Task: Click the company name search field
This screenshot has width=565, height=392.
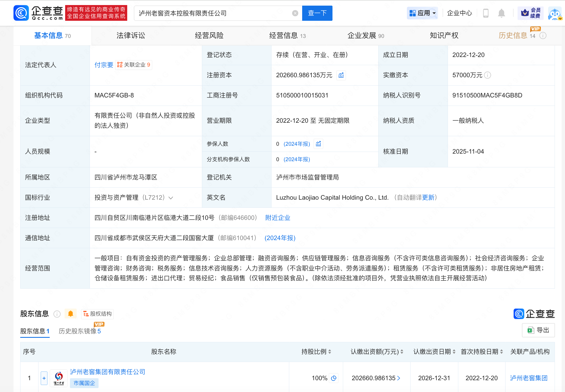Action: click(213, 13)
